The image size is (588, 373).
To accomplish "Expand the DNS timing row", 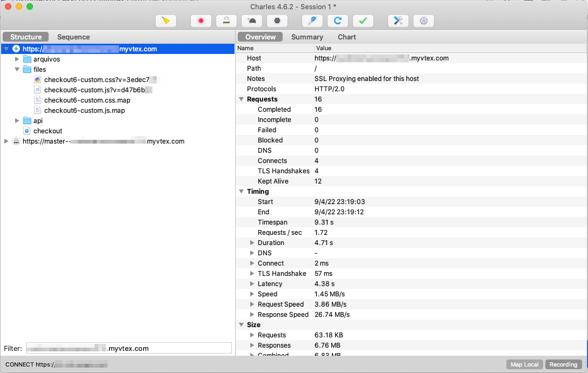I will (252, 253).
